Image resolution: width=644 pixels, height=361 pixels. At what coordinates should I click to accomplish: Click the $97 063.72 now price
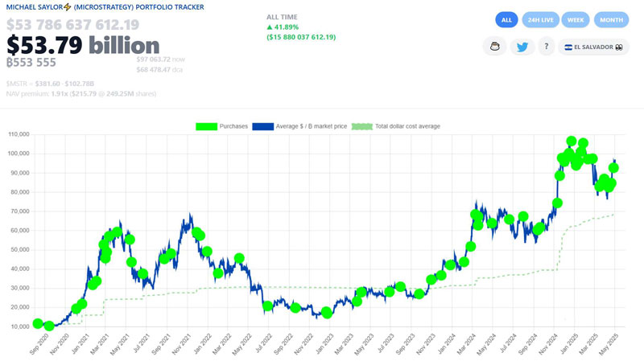[x=160, y=59]
